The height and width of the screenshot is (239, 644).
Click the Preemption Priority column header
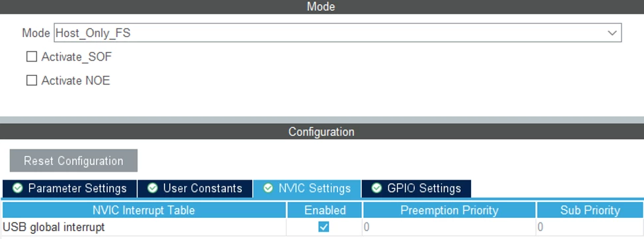[449, 210]
